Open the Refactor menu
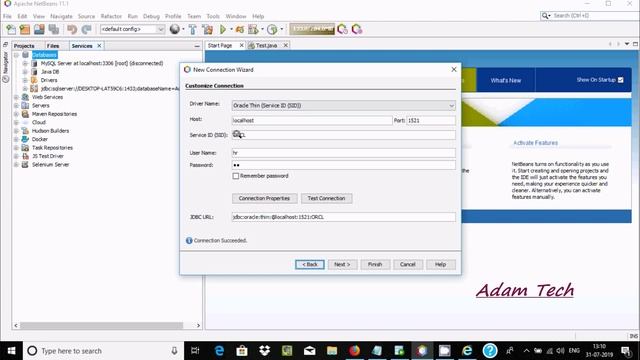Image resolution: width=640 pixels, height=360 pixels. [x=111, y=16]
